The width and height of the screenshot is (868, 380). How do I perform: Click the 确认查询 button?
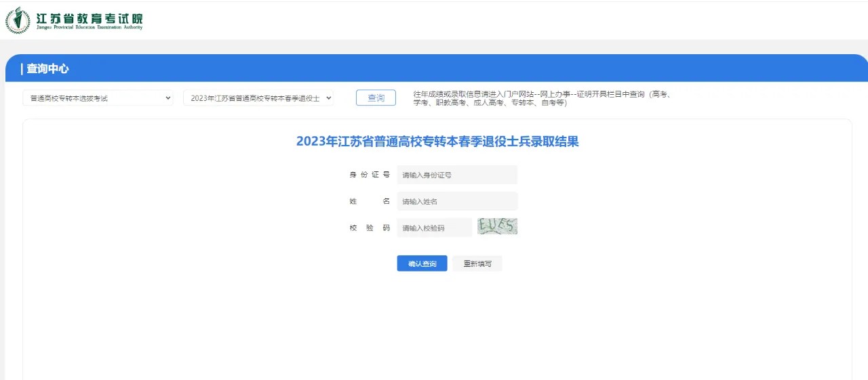pos(422,263)
